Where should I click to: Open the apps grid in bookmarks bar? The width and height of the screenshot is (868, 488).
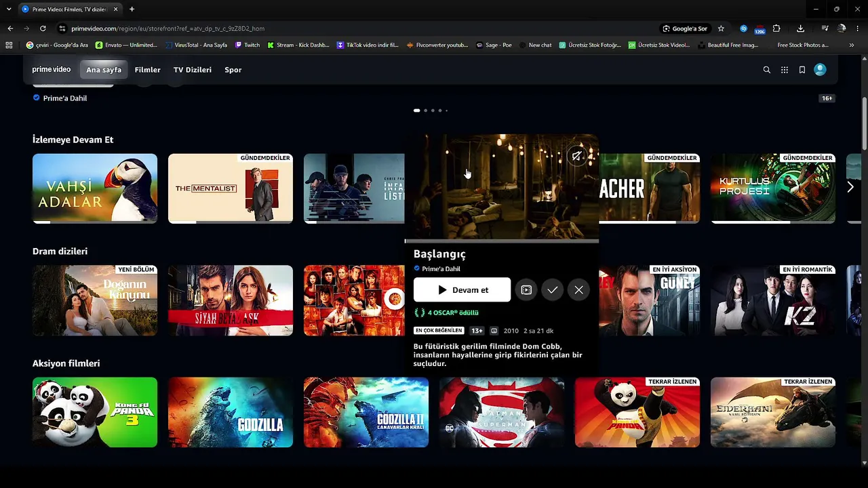9,45
